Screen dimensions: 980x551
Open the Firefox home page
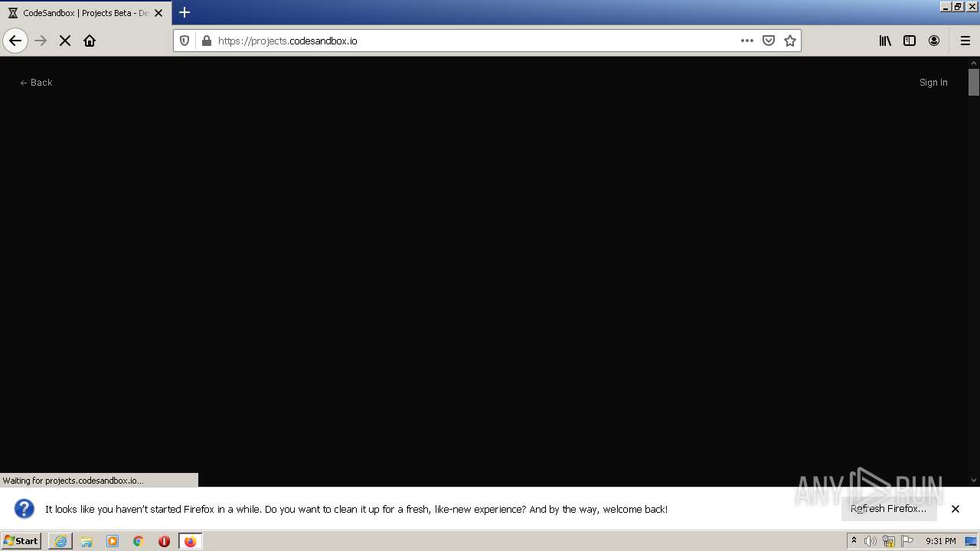90,41
